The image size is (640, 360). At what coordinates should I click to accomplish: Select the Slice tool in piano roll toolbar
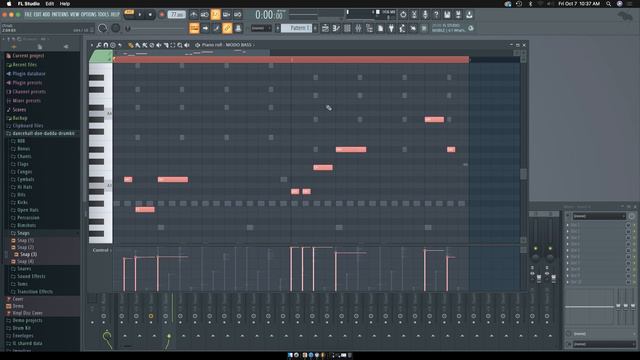coord(167,45)
